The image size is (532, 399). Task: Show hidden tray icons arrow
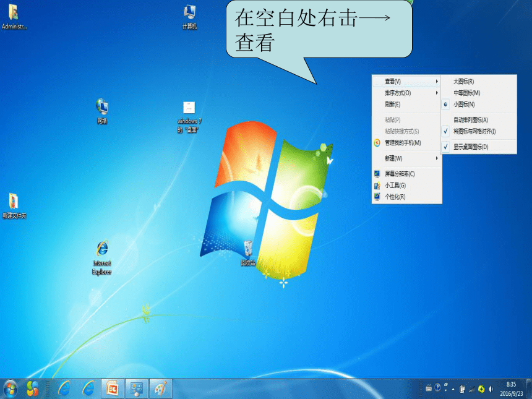(453, 389)
